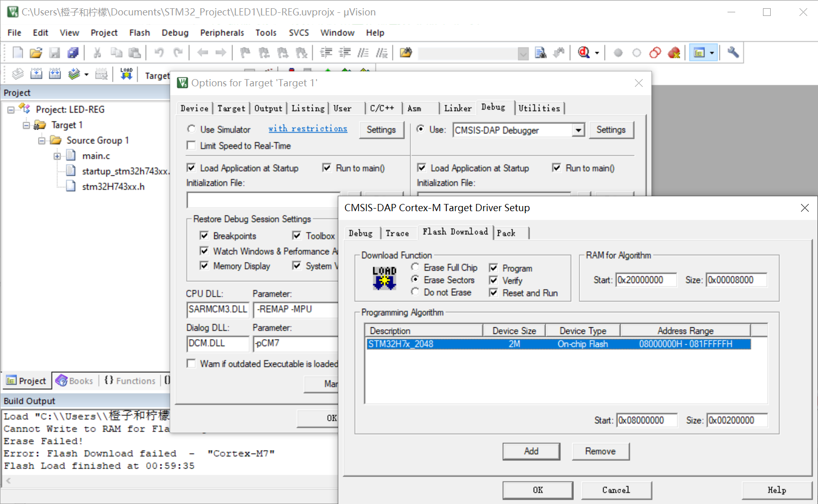The image size is (818, 504).
Task: Open the window layout dropdown arrow
Action: (x=712, y=53)
